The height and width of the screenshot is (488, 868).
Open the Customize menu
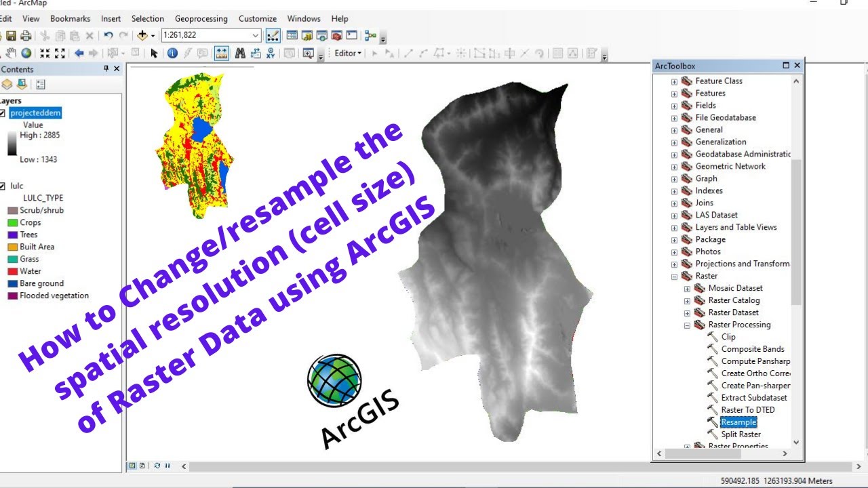258,18
